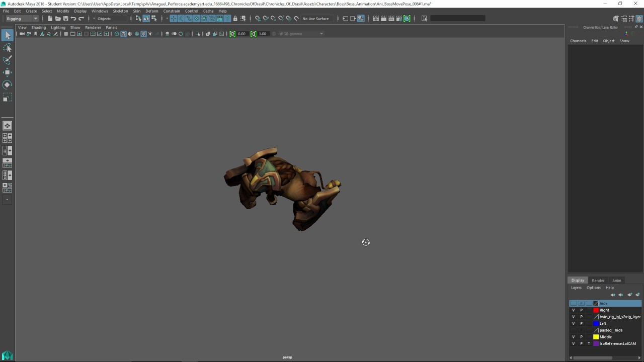This screenshot has width=644, height=362.
Task: Open the Deform menu
Action: 151,11
